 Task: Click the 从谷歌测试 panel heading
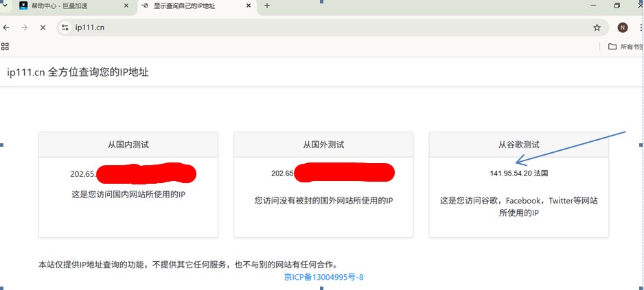click(x=518, y=145)
